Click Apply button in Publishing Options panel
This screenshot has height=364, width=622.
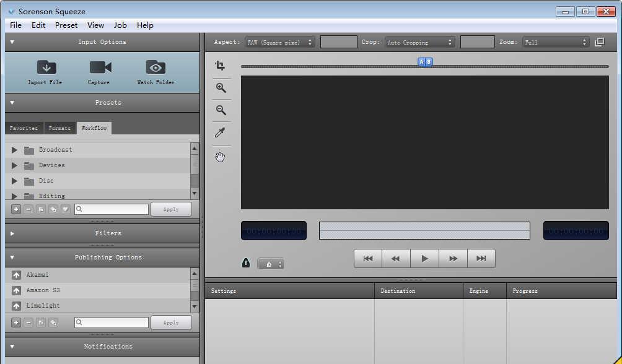pos(171,323)
